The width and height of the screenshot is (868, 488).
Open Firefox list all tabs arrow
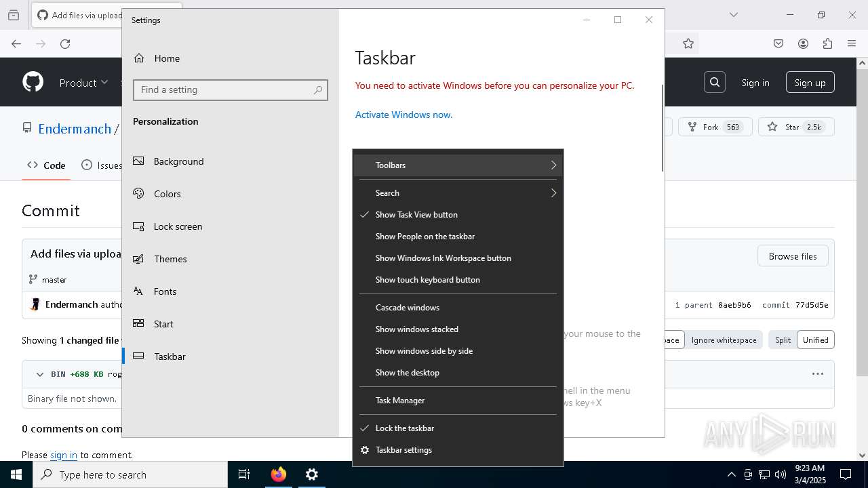tap(733, 15)
